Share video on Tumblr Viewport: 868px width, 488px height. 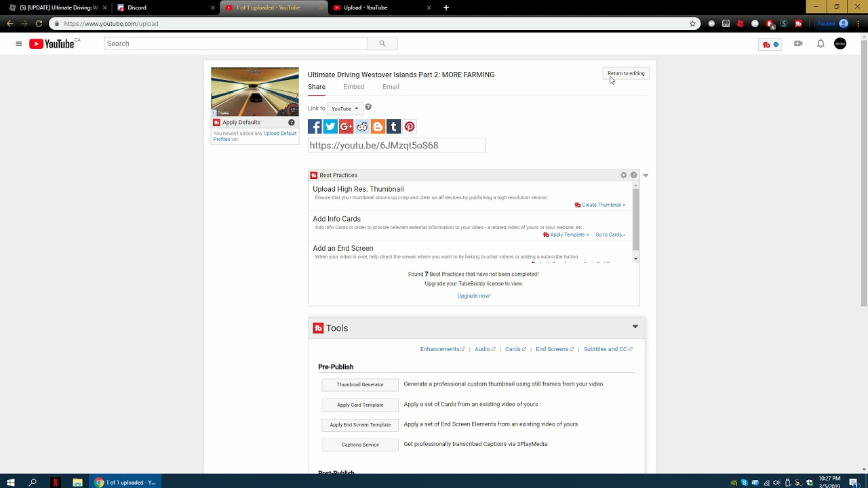point(393,127)
